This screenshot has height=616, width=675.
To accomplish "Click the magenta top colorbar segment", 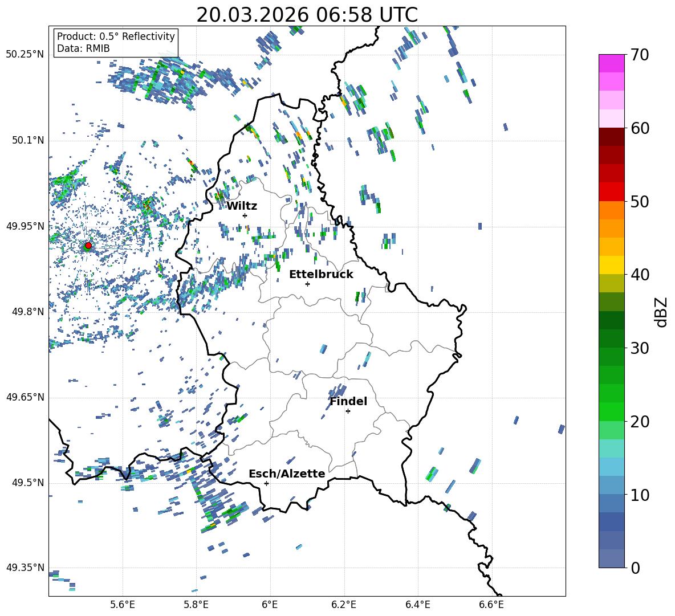I will point(612,63).
